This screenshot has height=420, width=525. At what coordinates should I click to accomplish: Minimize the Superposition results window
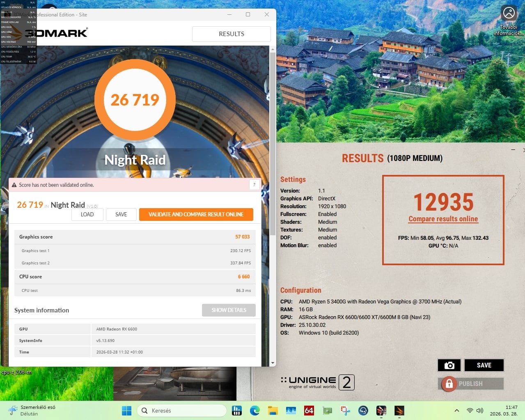513,150
